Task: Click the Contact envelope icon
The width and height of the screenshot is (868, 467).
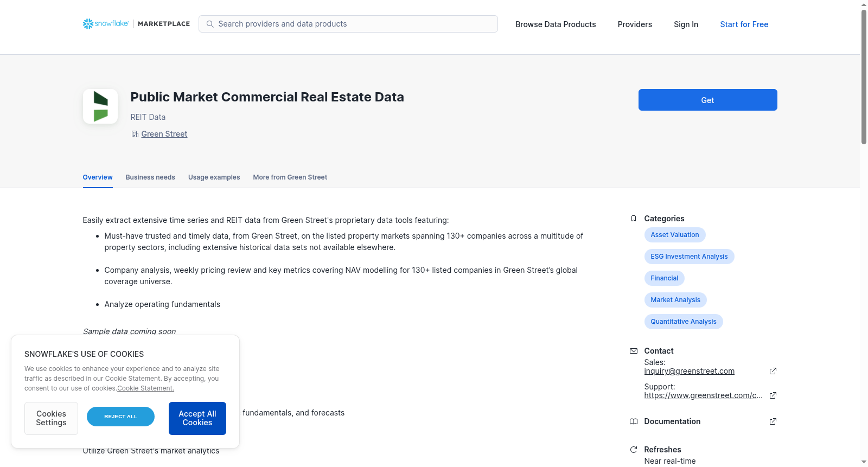Action: [633, 351]
